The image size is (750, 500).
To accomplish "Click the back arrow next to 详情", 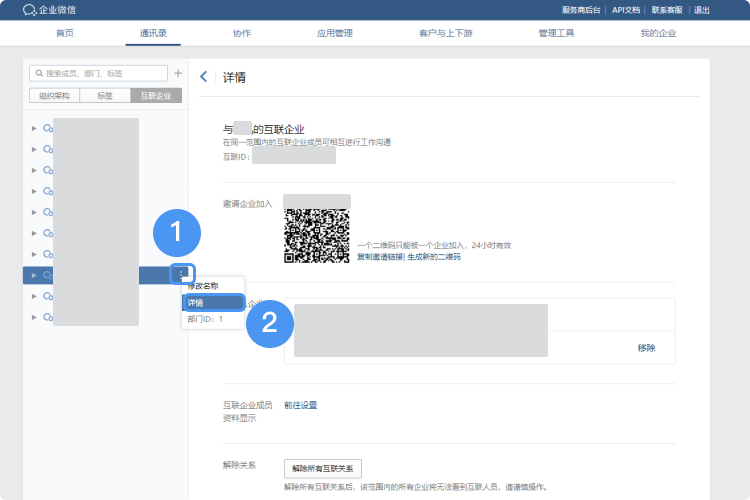I will (x=204, y=77).
